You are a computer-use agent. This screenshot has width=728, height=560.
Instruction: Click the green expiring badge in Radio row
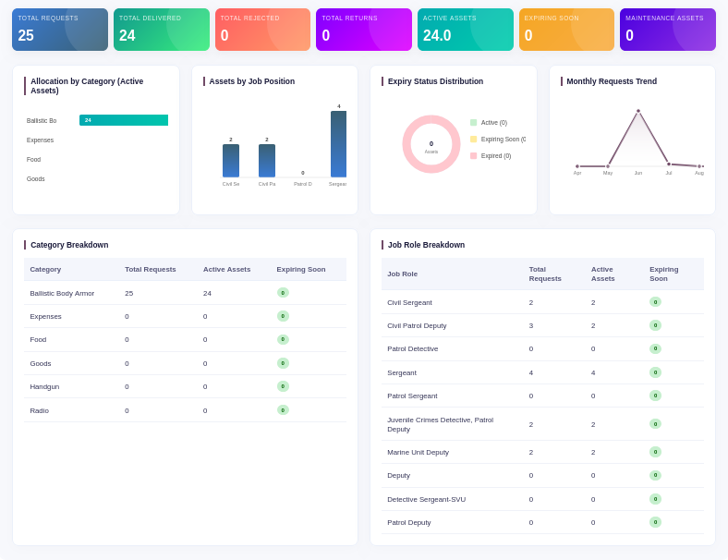click(x=283, y=409)
